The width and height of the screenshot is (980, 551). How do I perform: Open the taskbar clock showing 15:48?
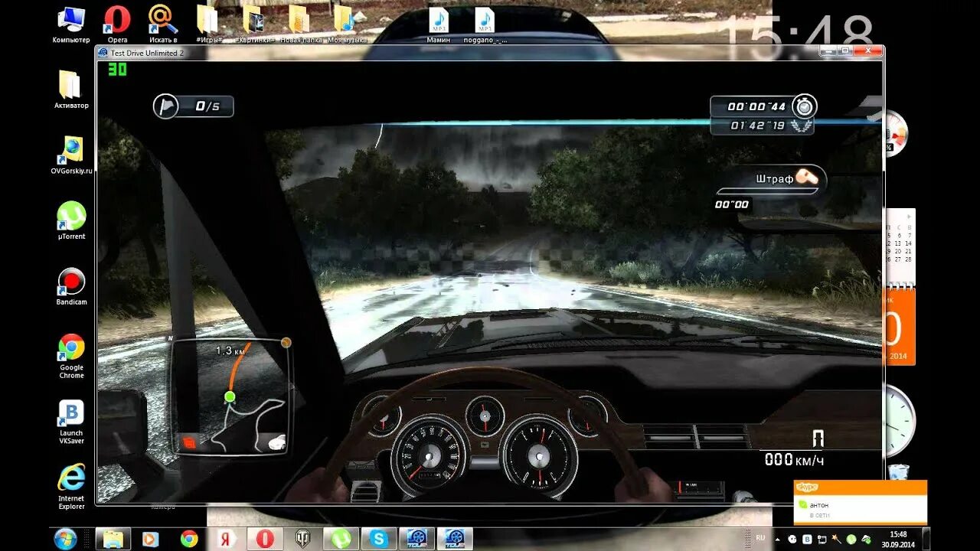(x=898, y=539)
